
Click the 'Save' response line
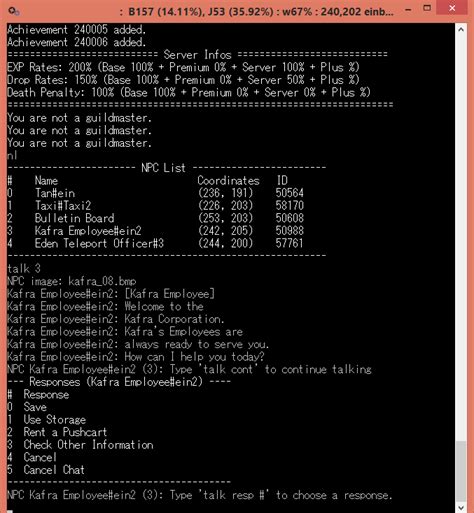pos(27,407)
